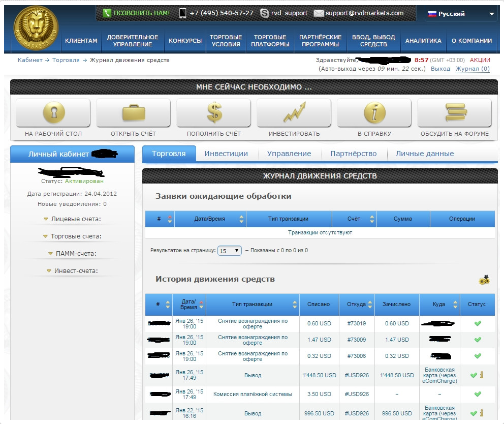Click the Активирован status text
Viewport: 504px width, 424px height.
coord(84,181)
